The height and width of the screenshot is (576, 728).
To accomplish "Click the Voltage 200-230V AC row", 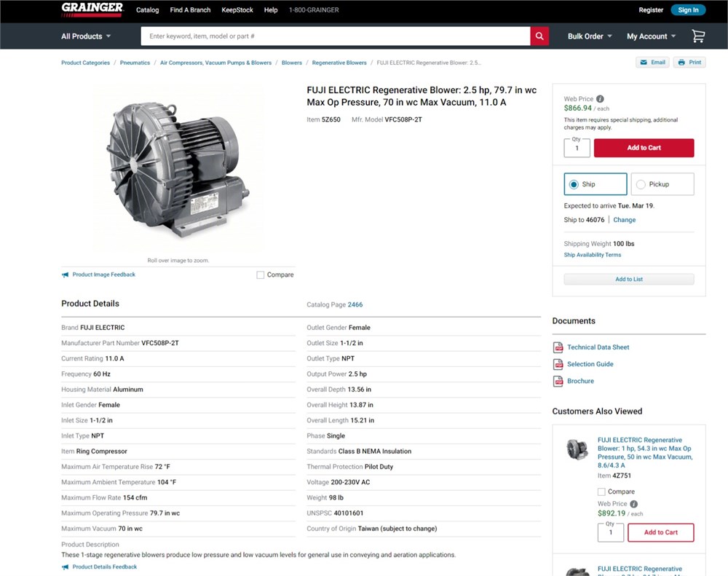I will pos(424,482).
